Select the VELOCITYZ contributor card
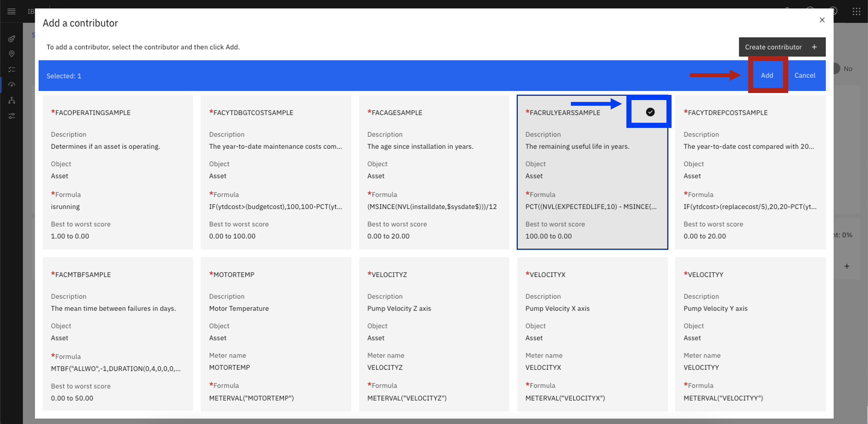The image size is (868, 424). (x=434, y=334)
